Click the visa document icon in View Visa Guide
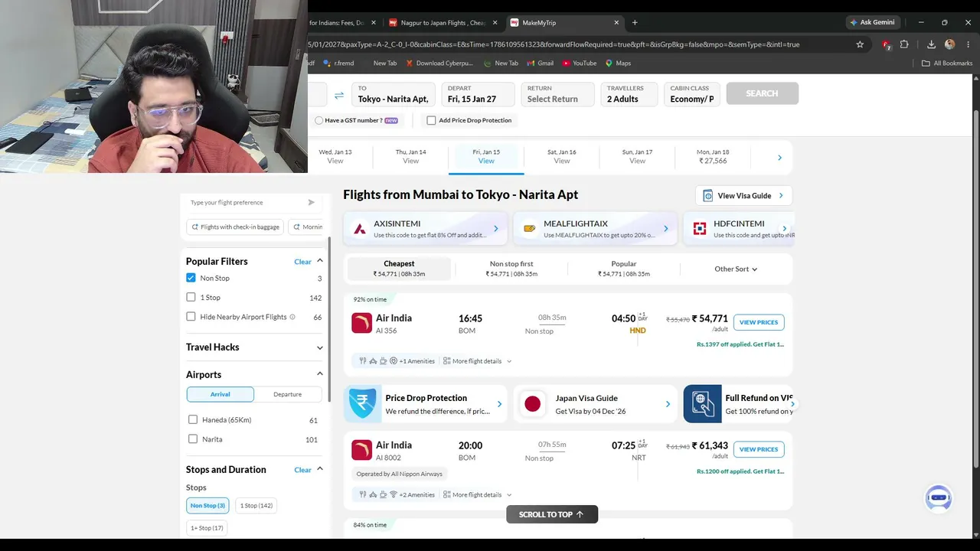 [708, 196]
